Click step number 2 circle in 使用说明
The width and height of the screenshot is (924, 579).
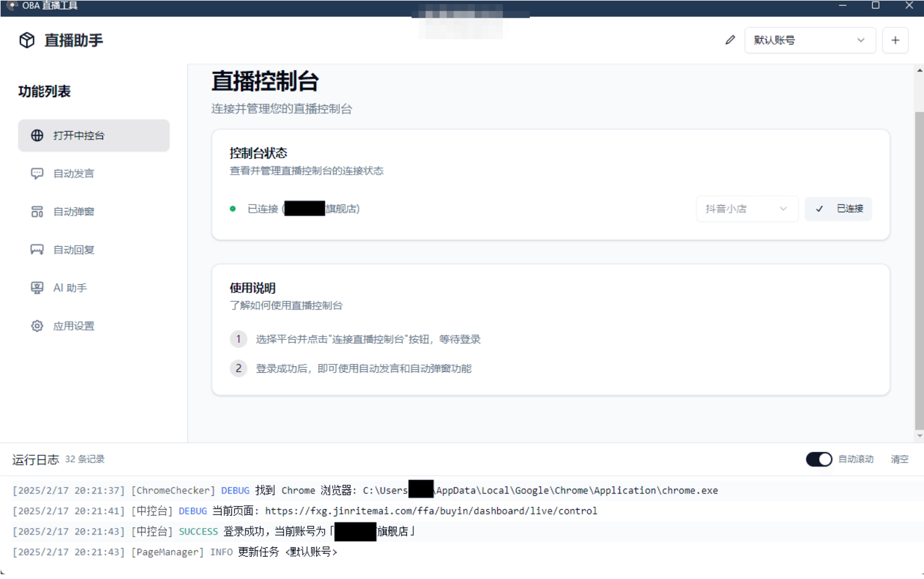pos(238,368)
